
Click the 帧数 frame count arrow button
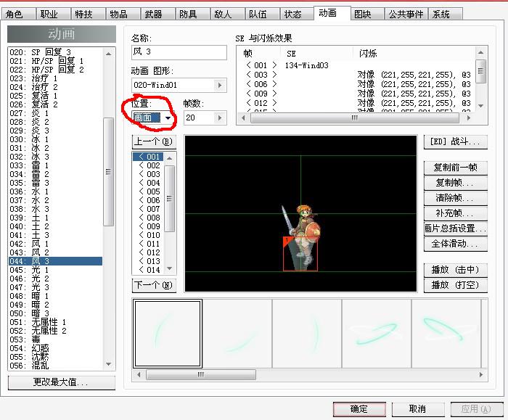point(220,118)
